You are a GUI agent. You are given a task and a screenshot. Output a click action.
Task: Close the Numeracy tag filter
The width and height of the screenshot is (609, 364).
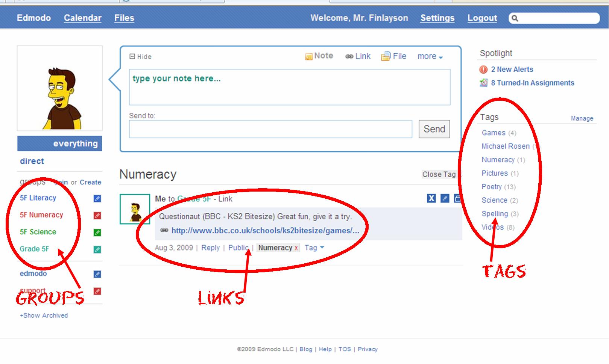tap(439, 174)
